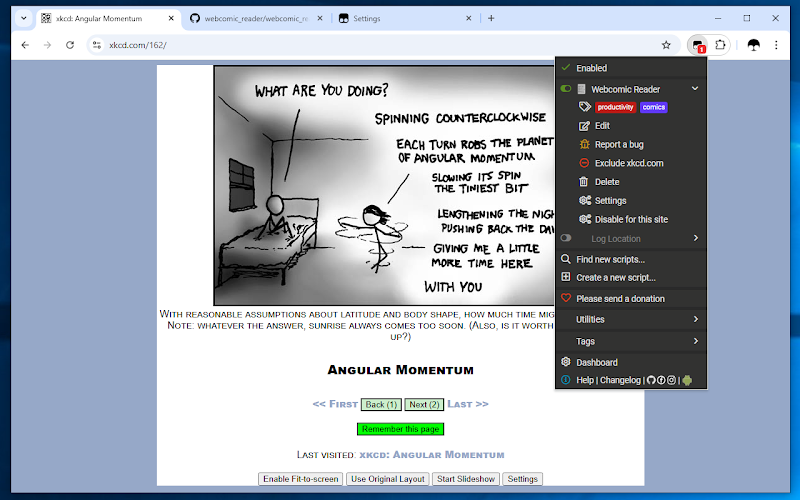Open the Chrome three-dot menu
The image size is (800, 500).
(776, 45)
